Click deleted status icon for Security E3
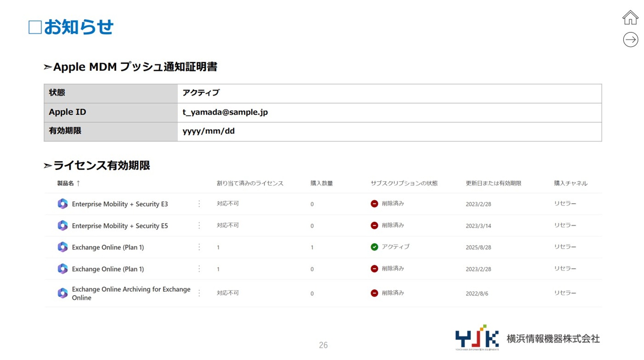The image size is (644, 360). [x=374, y=204]
